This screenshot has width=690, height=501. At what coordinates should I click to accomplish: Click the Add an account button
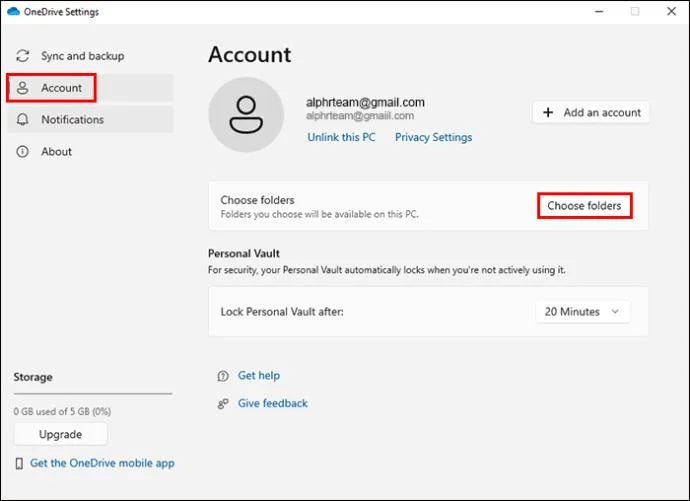click(x=591, y=113)
